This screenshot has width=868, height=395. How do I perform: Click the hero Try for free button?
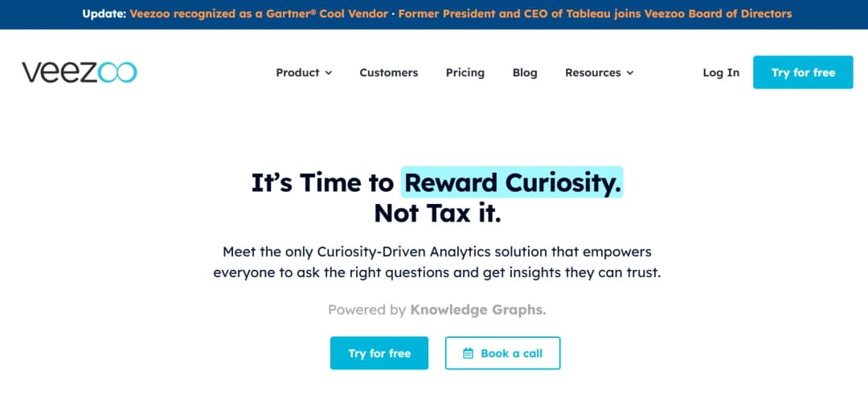pyautogui.click(x=379, y=353)
